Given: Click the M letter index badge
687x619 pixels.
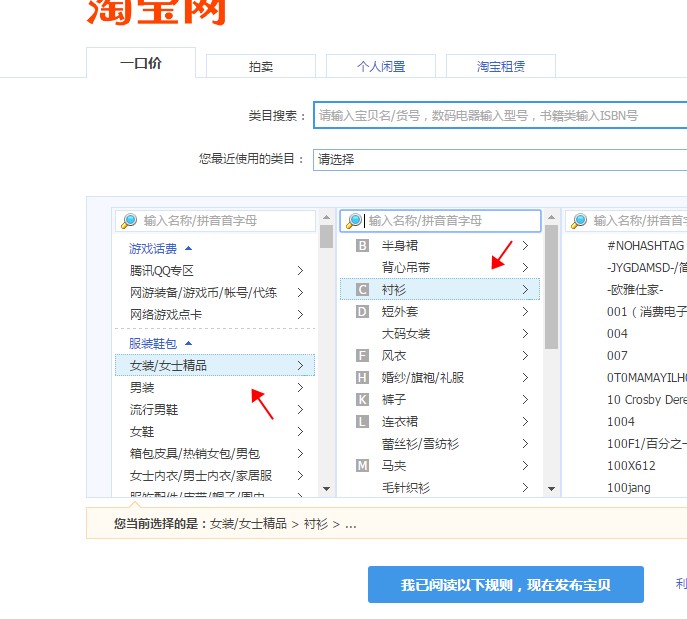Looking at the screenshot, I should click(x=362, y=466).
